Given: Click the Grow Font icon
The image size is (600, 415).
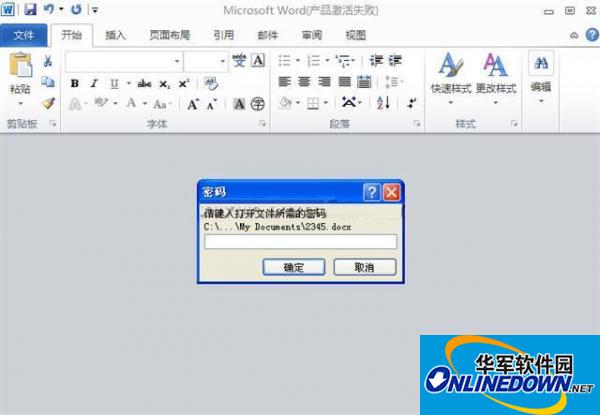Looking at the screenshot, I should click(x=193, y=104).
